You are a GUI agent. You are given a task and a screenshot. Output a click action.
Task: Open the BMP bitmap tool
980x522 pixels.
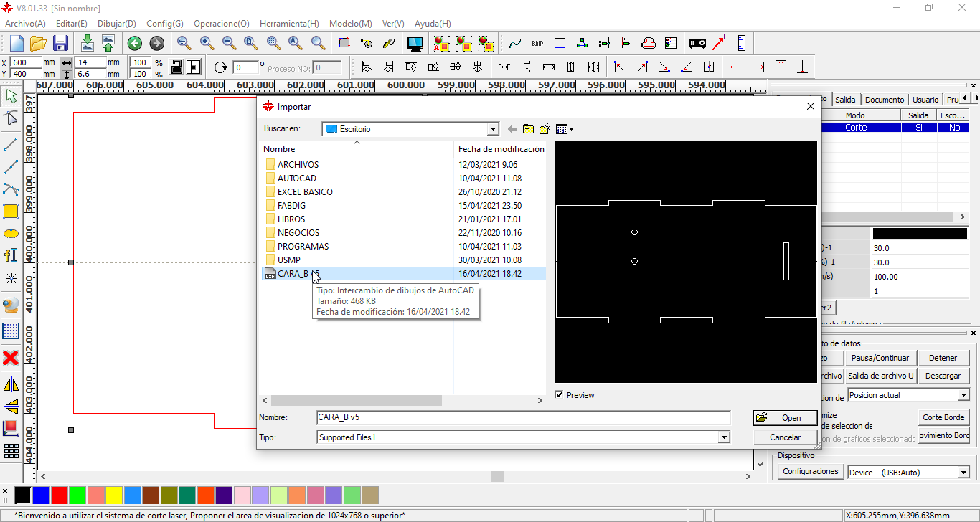coord(537,43)
